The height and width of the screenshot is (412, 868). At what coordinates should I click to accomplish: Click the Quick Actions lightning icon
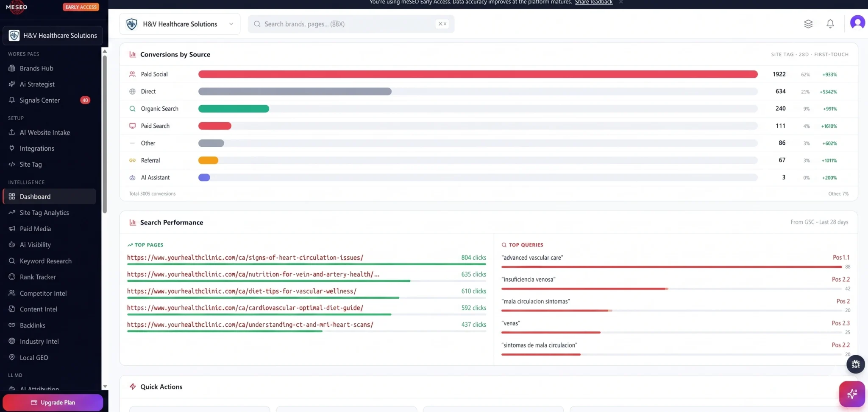[x=133, y=387]
